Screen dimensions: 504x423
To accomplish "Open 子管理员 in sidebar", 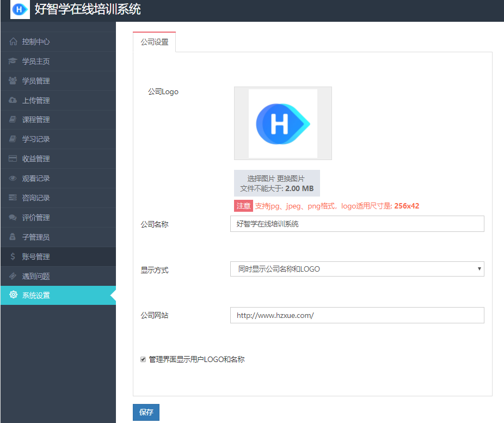I will (58, 237).
